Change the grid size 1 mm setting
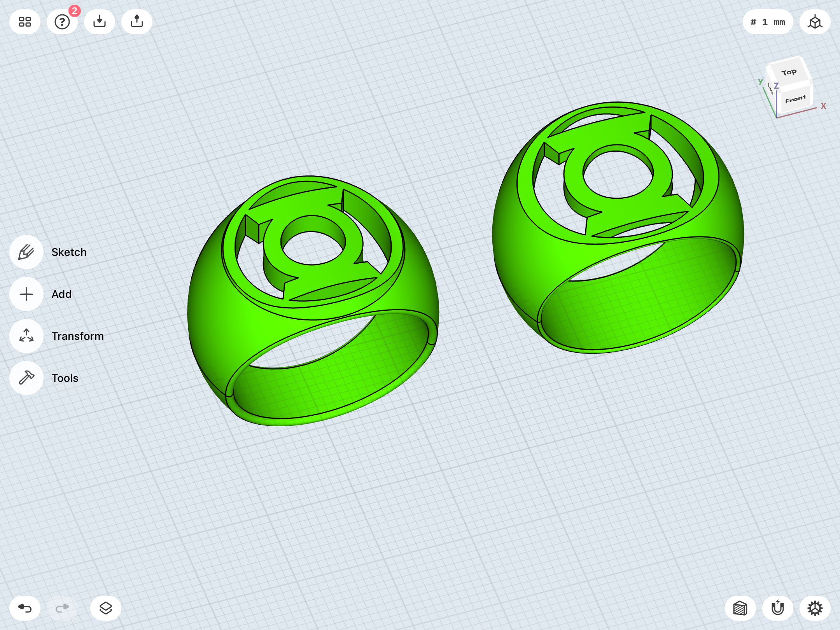Screen dimensions: 840x630 [x=768, y=22]
